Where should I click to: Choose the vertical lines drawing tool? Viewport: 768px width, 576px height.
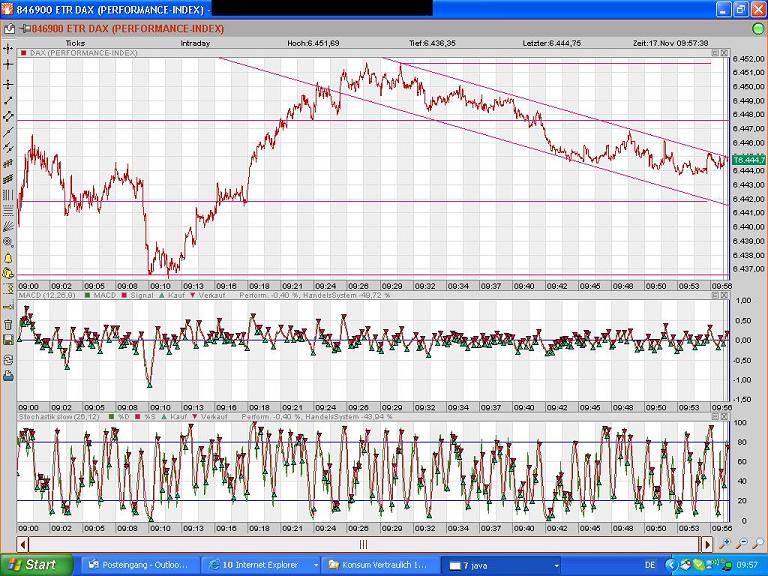[8, 195]
